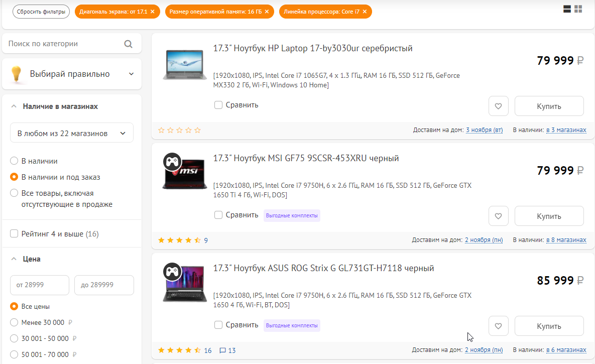Select Все товары, включая отсутствующие option

pos(14,193)
